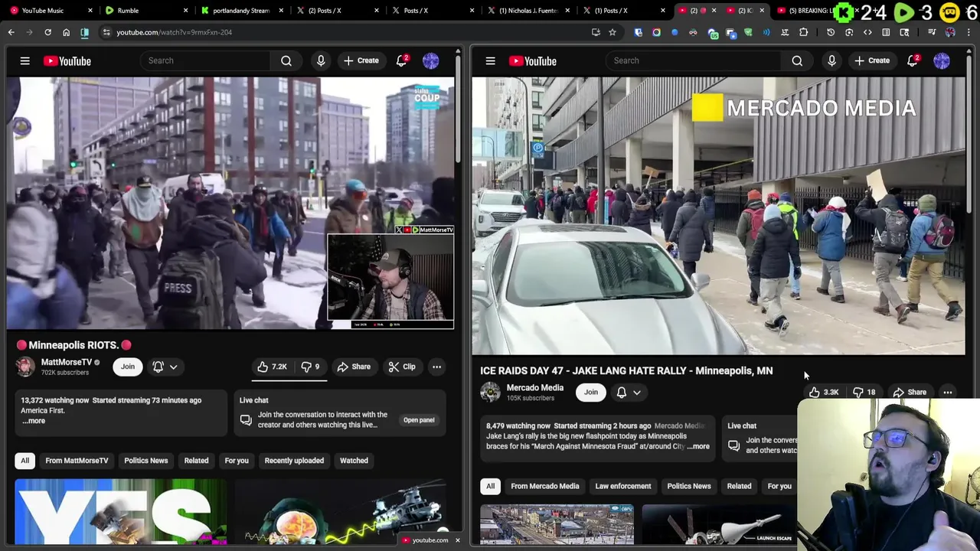980x551 pixels.
Task: Open the left YouTube hamburger guide menu
Action: pyautogui.click(x=24, y=60)
